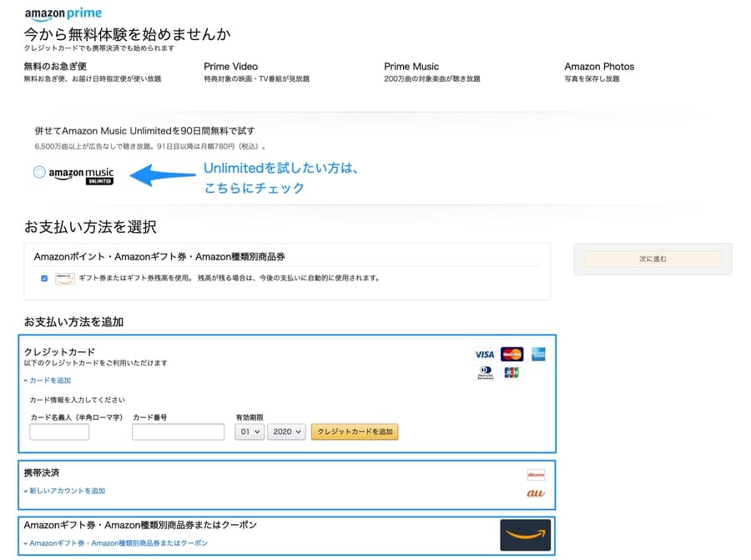
Task: Open the expiration month dropdown
Action: click(249, 431)
